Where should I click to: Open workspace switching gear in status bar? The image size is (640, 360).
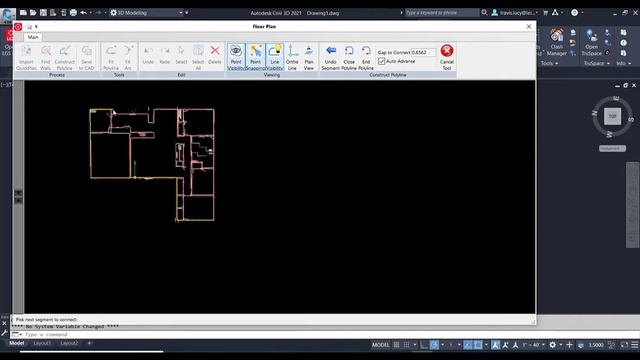552,345
